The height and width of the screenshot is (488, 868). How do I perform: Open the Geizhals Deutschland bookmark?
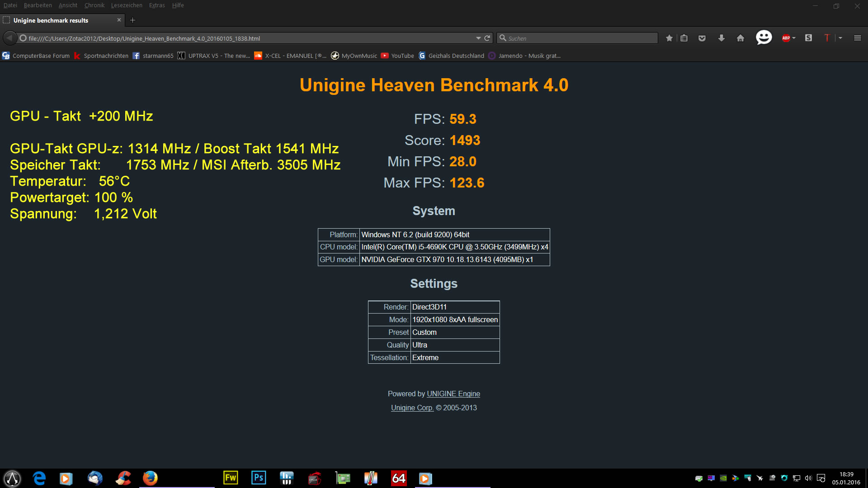coord(451,56)
